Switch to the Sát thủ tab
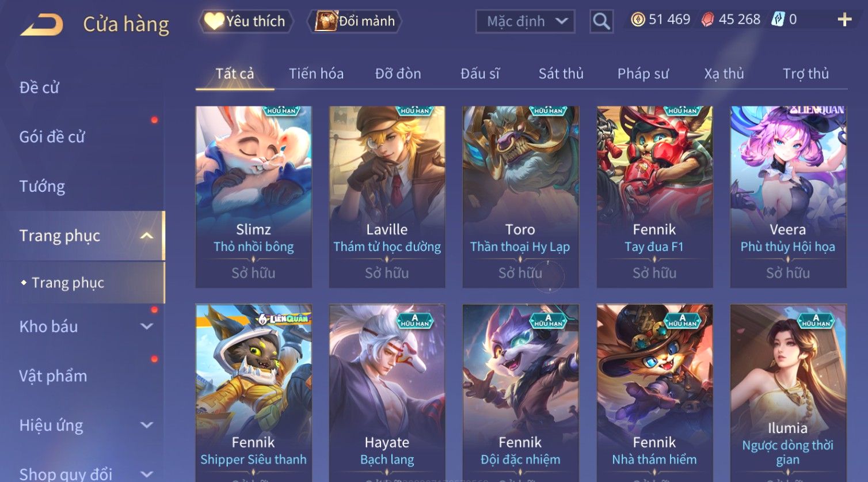Viewport: 868px width, 482px height. click(561, 74)
